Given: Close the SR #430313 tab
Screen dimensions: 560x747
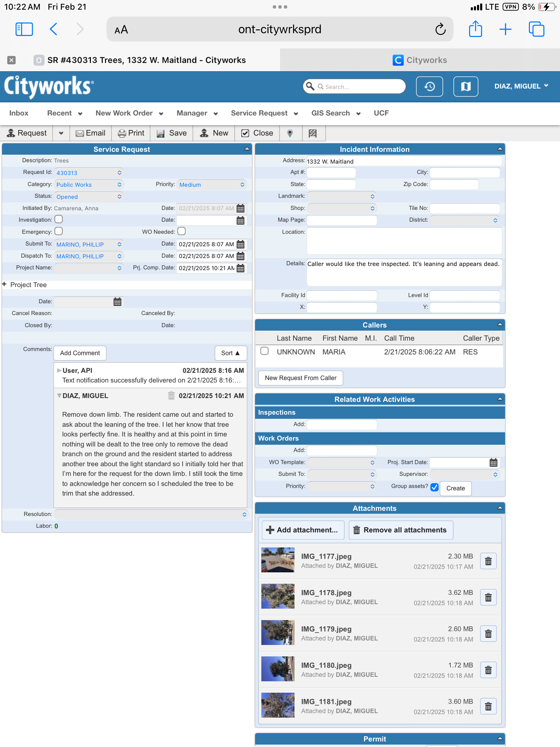Looking at the screenshot, I should point(11,60).
